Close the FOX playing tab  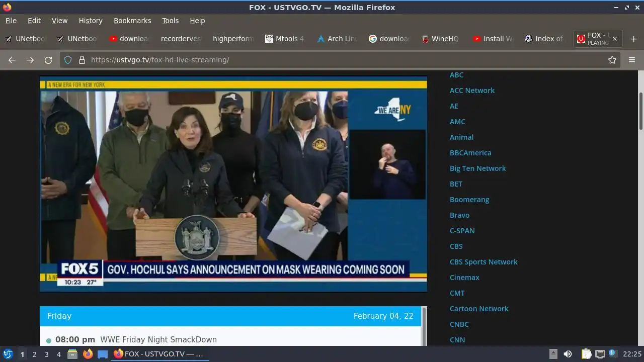(x=614, y=39)
